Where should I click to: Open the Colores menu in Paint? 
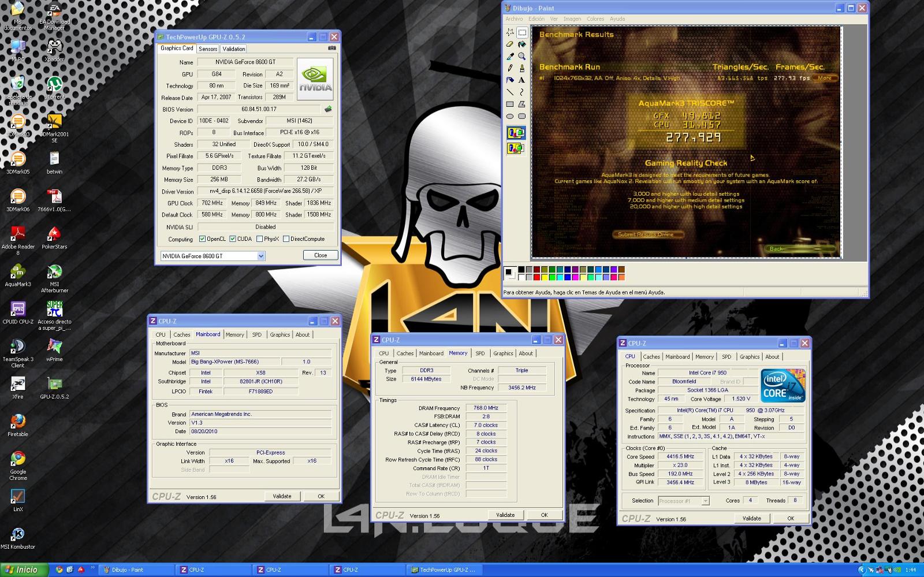(x=595, y=19)
